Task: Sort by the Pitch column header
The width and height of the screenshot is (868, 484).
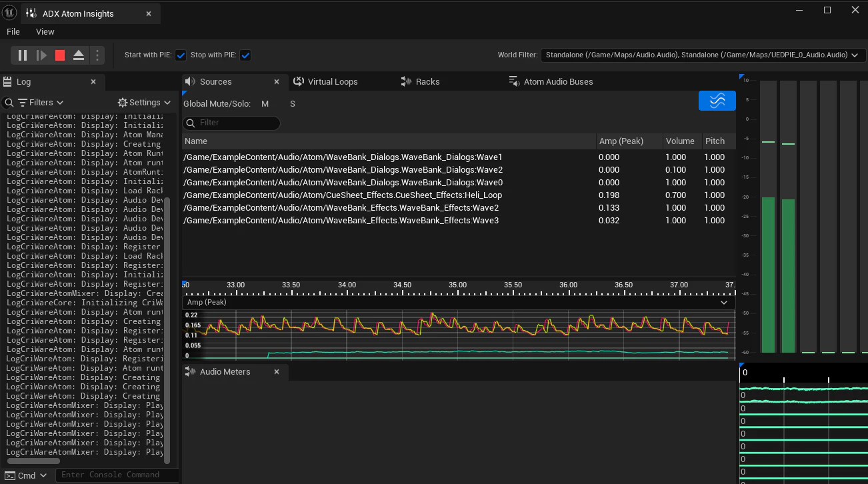Action: pos(719,141)
